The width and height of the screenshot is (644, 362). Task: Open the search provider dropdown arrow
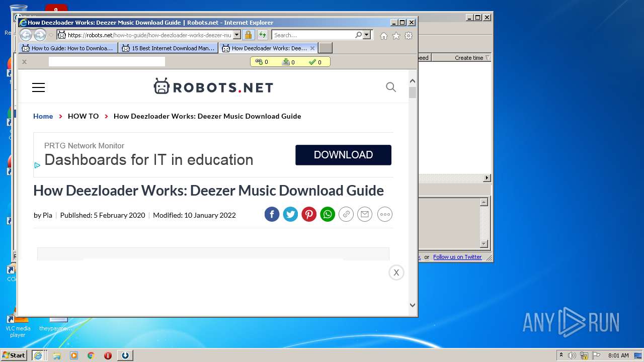[367, 35]
